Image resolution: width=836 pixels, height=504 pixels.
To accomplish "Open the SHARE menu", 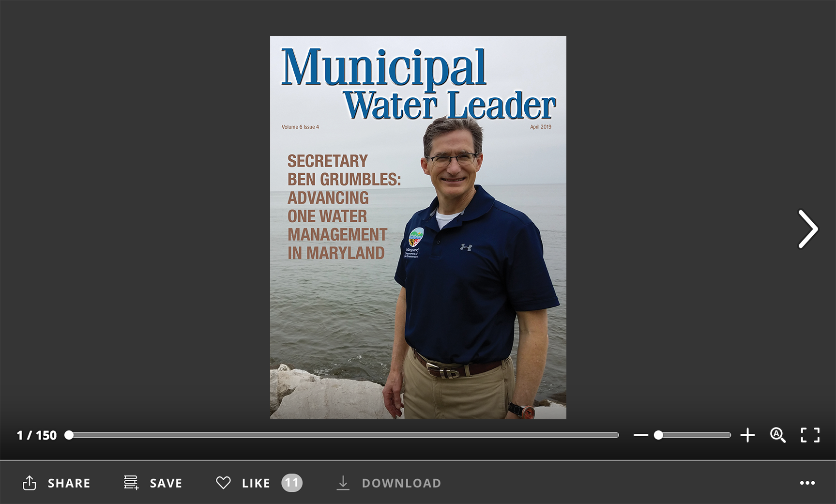I will point(69,483).
